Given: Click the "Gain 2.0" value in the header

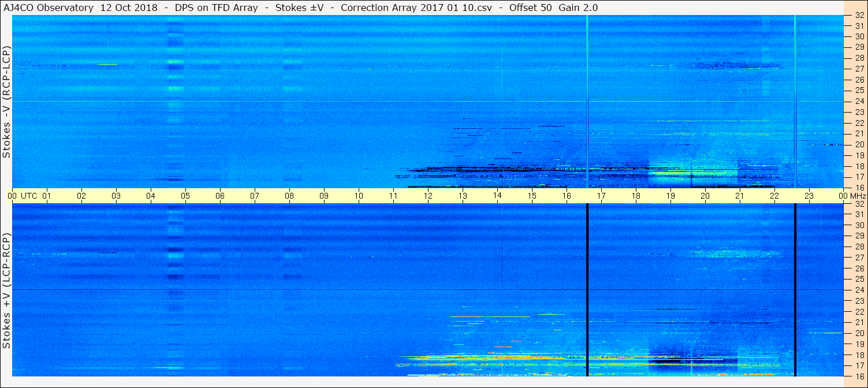Looking at the screenshot, I should pos(579,8).
